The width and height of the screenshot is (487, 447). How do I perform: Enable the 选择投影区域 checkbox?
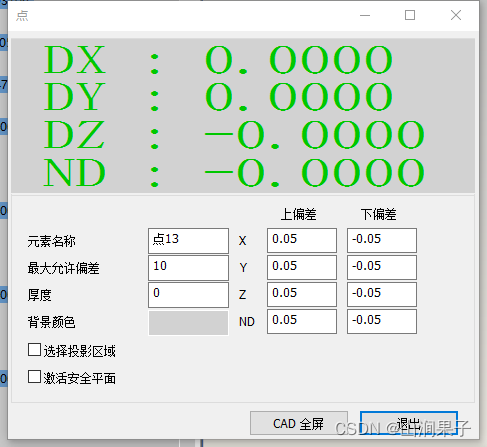tap(34, 350)
